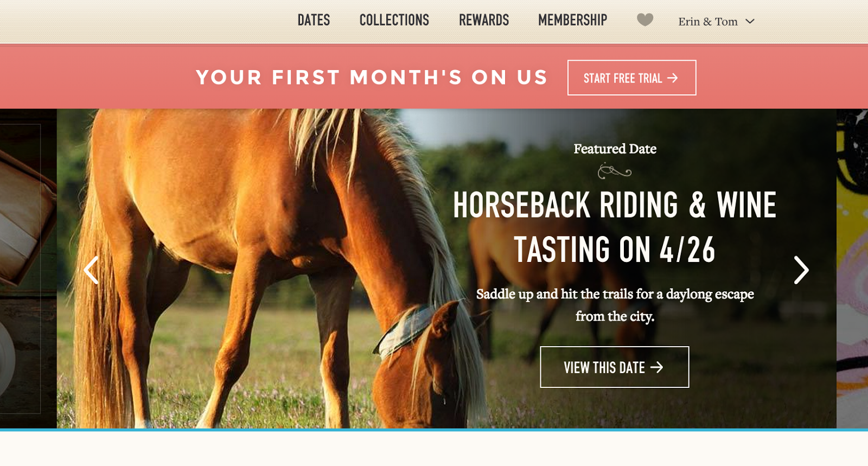The width and height of the screenshot is (868, 466).
Task: Click Start Free Trial button
Action: 631,78
